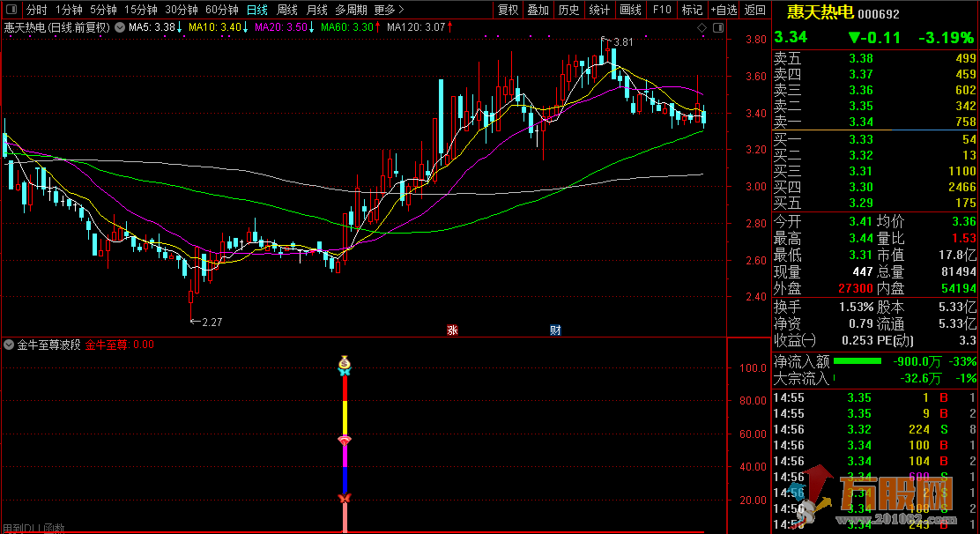
Task: Click the red butterfly marker icon
Action: tap(345, 500)
